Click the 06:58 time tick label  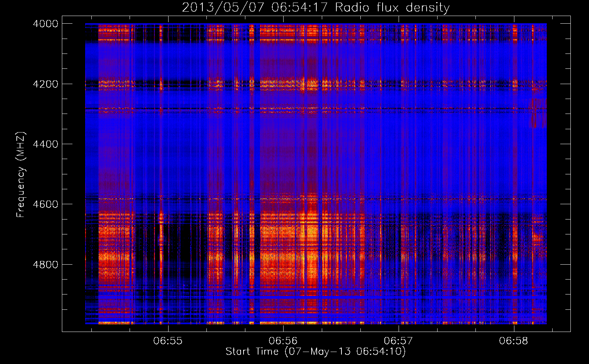pyautogui.click(x=514, y=341)
